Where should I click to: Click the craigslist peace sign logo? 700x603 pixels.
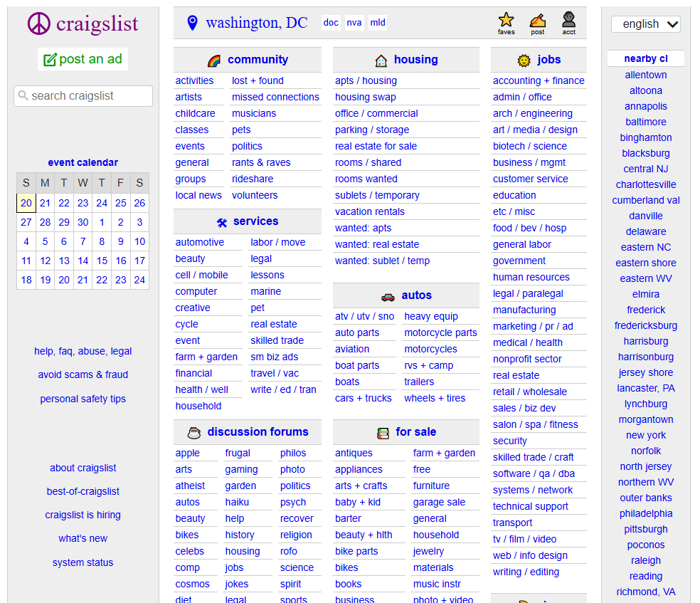[39, 23]
